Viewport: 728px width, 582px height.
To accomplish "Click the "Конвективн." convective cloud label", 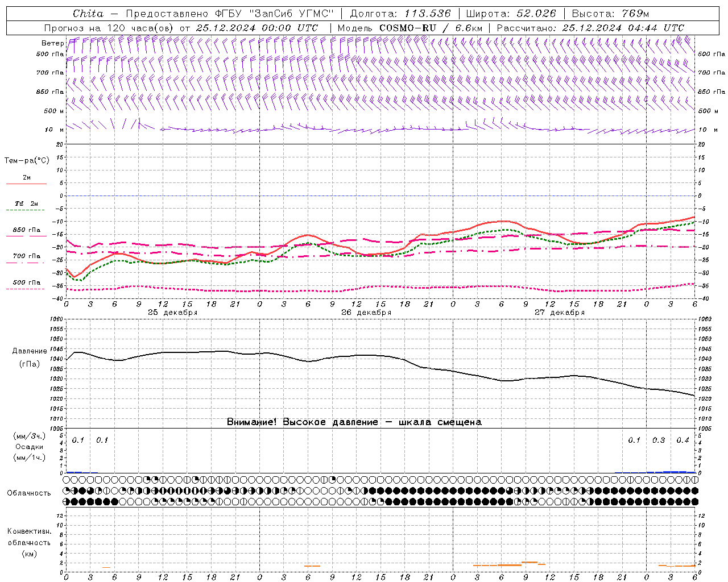I will [29, 531].
